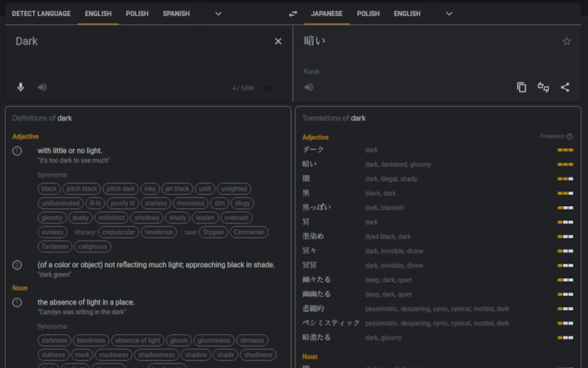Expand more target languages dropdown
Image resolution: width=588 pixels, height=368 pixels.
tap(449, 14)
